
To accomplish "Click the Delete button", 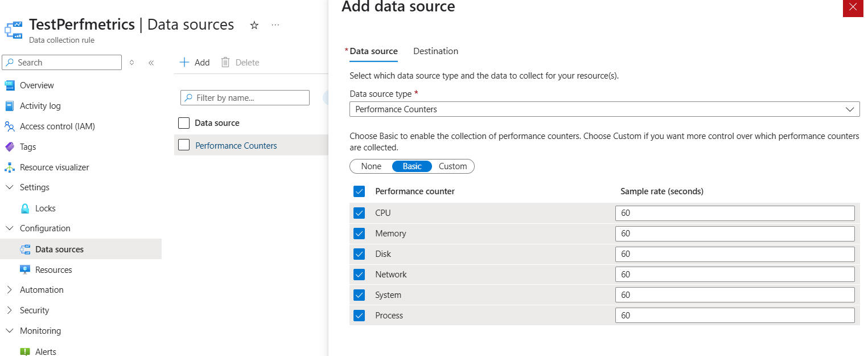I will click(x=240, y=63).
